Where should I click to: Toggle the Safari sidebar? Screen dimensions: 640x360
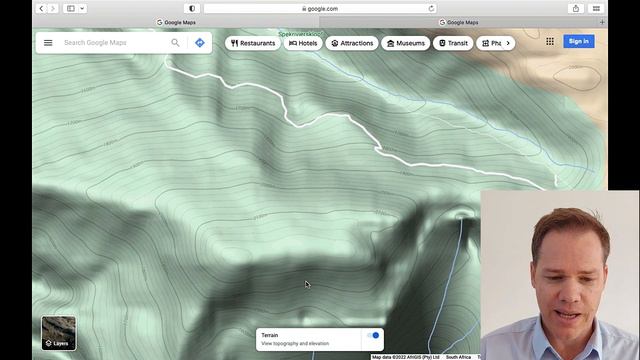point(71,9)
